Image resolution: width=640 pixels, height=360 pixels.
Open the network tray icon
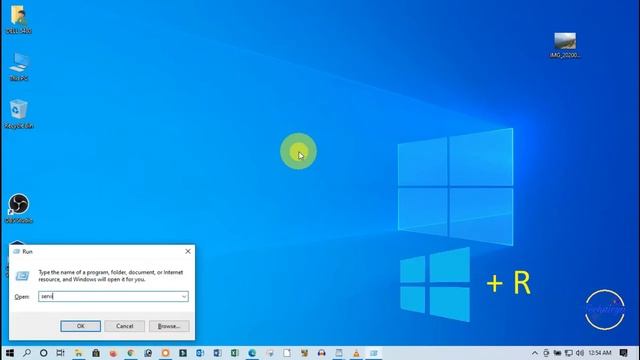(x=569, y=353)
